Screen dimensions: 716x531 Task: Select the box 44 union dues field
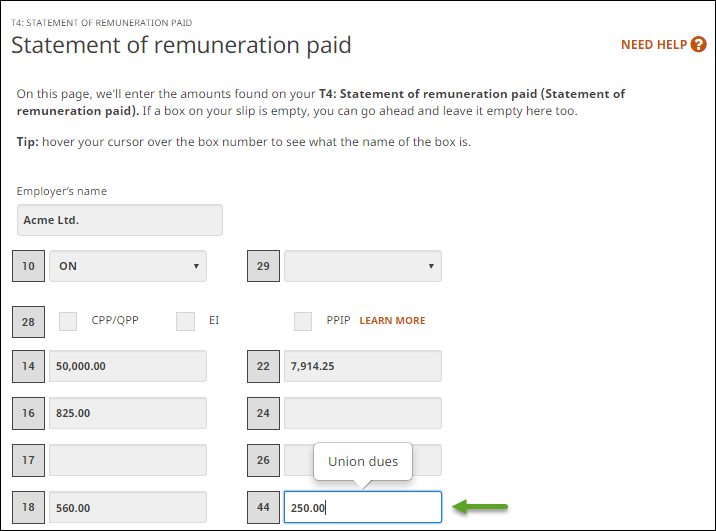[362, 507]
